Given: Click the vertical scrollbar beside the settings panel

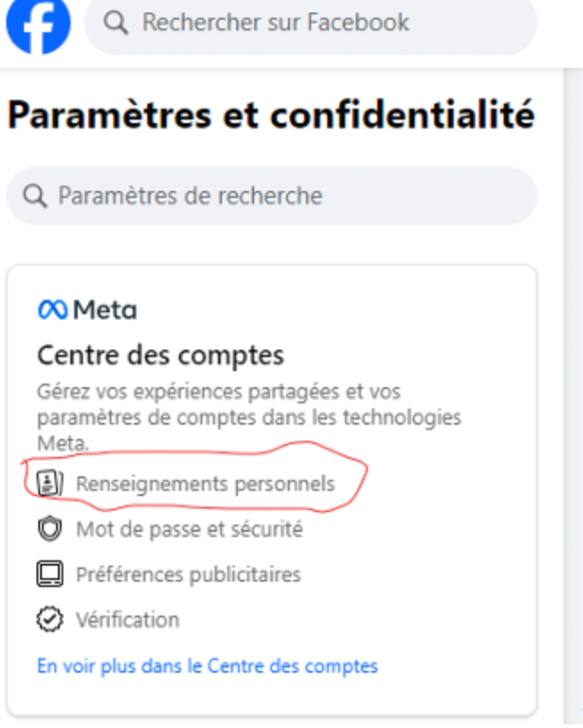Looking at the screenshot, I should point(572,401).
